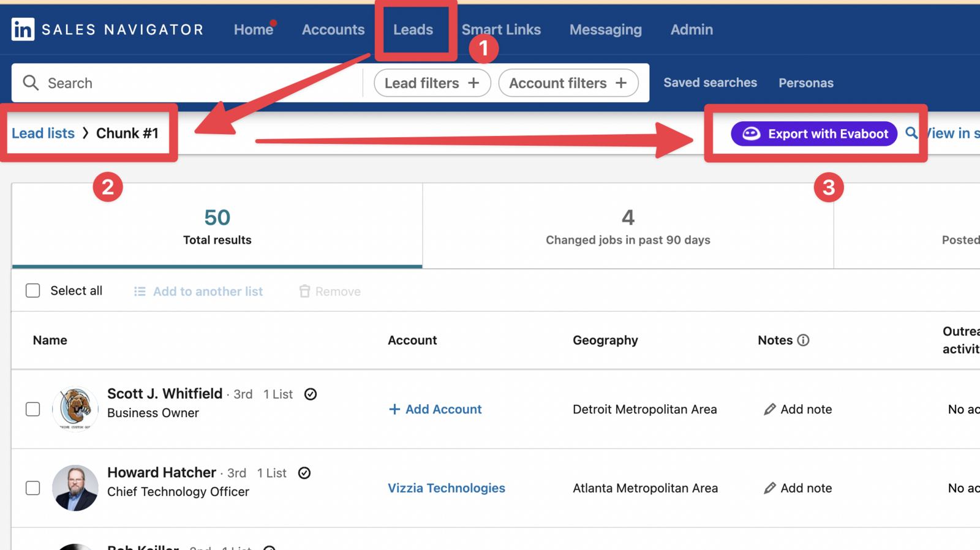Open the Personas link
The width and height of the screenshot is (980, 550).
pyautogui.click(x=806, y=83)
